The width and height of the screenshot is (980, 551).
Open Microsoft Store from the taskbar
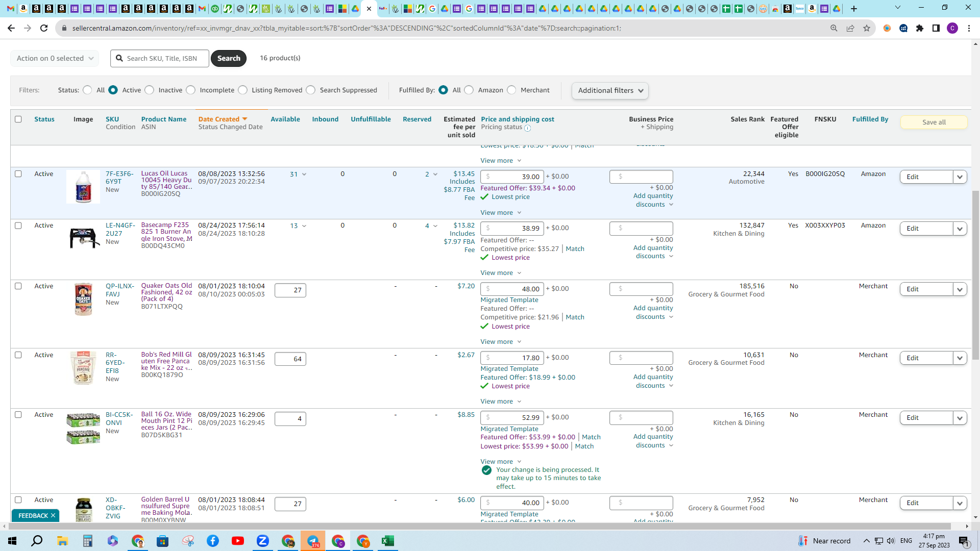pos(163,541)
